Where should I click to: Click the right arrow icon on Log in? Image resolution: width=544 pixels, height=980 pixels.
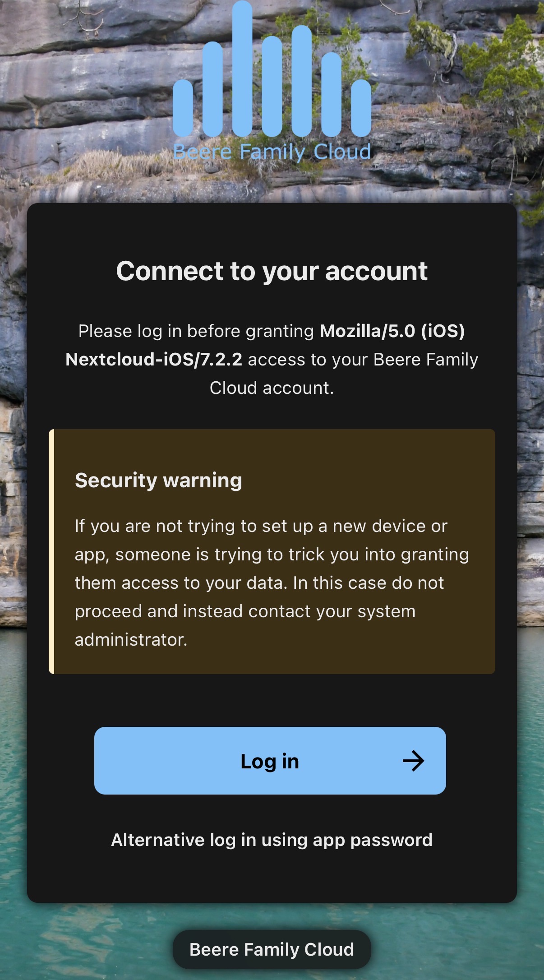[x=413, y=761]
